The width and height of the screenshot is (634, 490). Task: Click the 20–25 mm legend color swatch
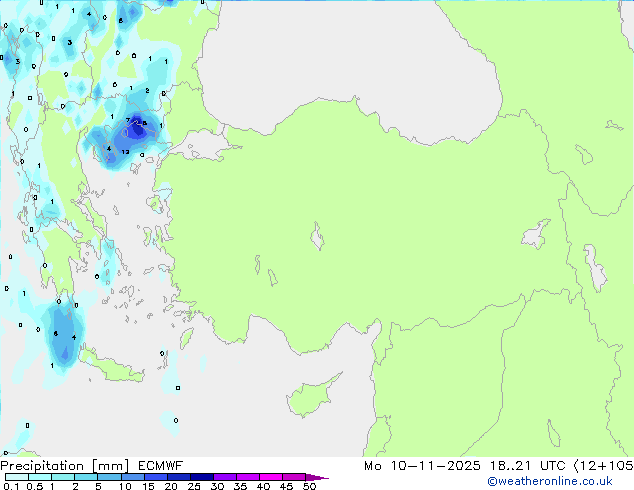[x=178, y=477]
